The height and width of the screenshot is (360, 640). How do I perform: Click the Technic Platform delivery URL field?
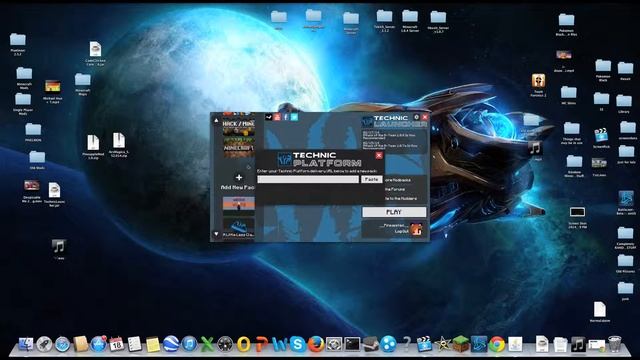pyautogui.click(x=308, y=179)
